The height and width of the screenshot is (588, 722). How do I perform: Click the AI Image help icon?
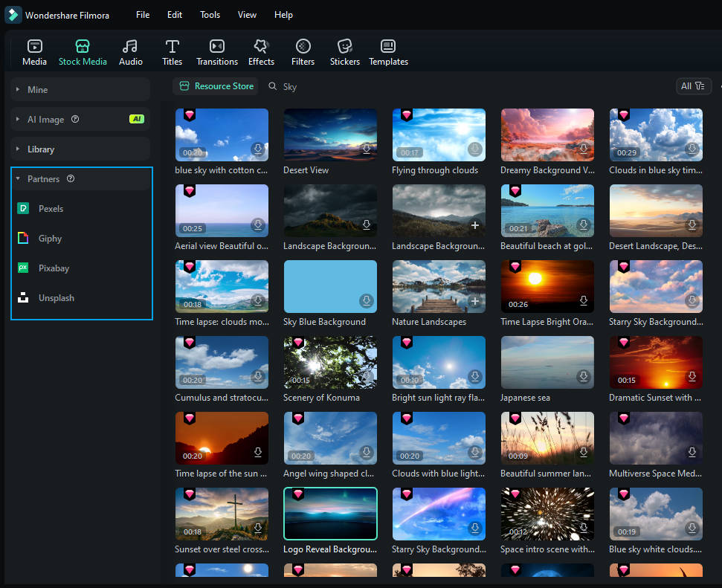tap(75, 119)
